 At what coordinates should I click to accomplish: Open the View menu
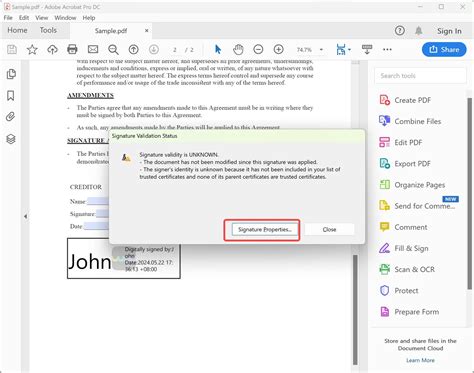[x=42, y=18]
